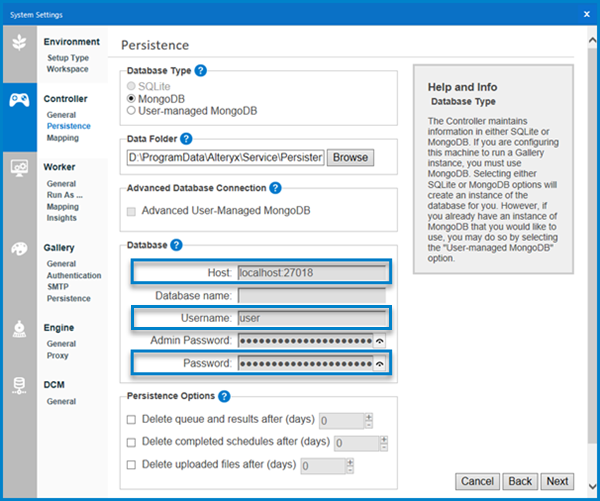This screenshot has height=501, width=600.
Task: Open Gallery Authentication page
Action: pos(74,276)
